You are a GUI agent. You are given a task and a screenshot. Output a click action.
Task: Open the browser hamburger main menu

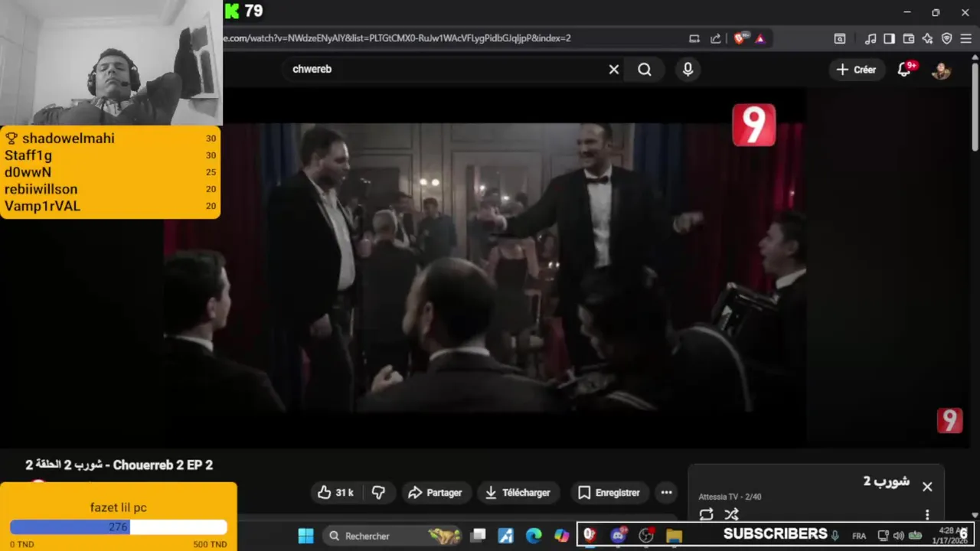pos(966,38)
